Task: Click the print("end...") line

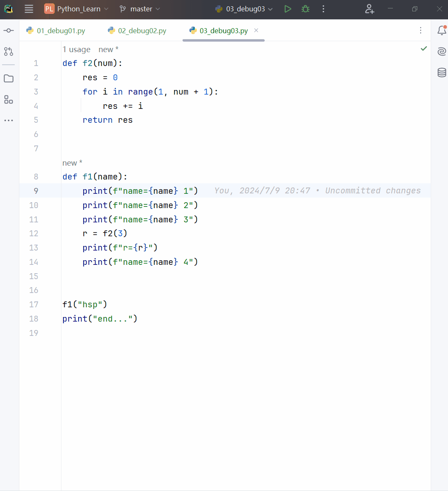Action: [x=100, y=319]
